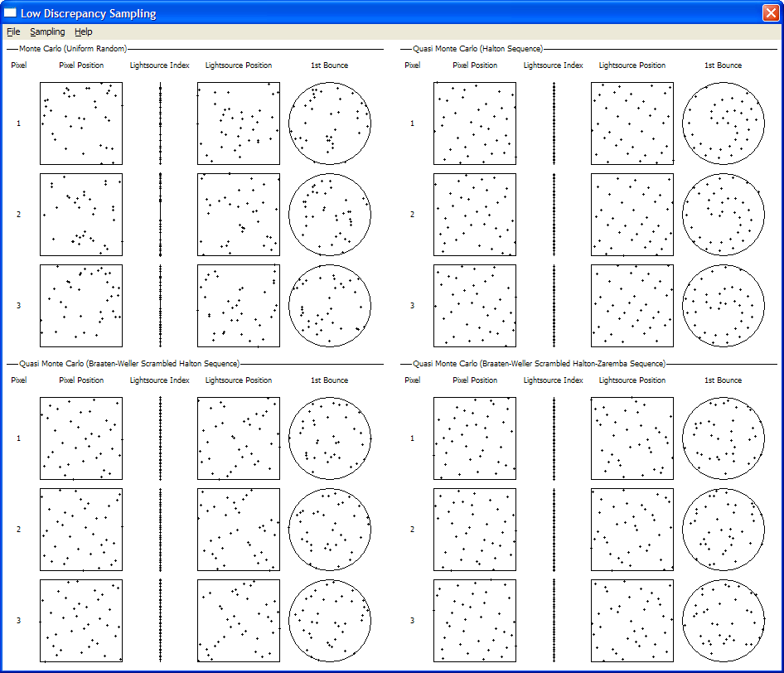The width and height of the screenshot is (784, 673).
Task: Click '1st Bounce' header in Scrambled Halton group
Action: click(330, 380)
